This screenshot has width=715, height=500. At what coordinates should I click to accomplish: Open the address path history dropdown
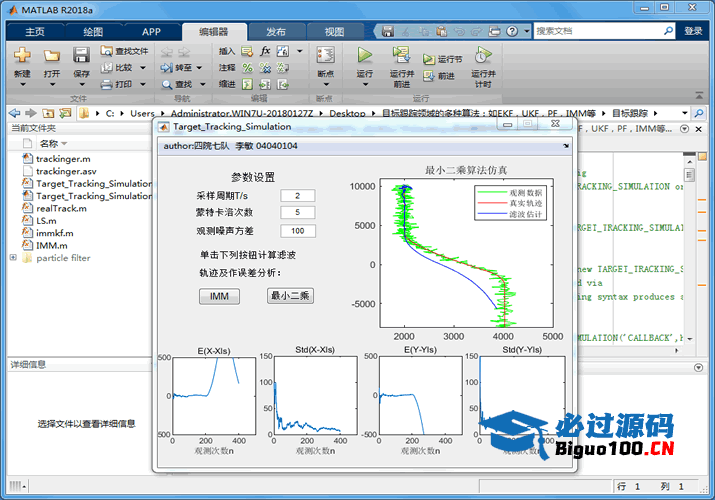pyautogui.click(x=684, y=113)
